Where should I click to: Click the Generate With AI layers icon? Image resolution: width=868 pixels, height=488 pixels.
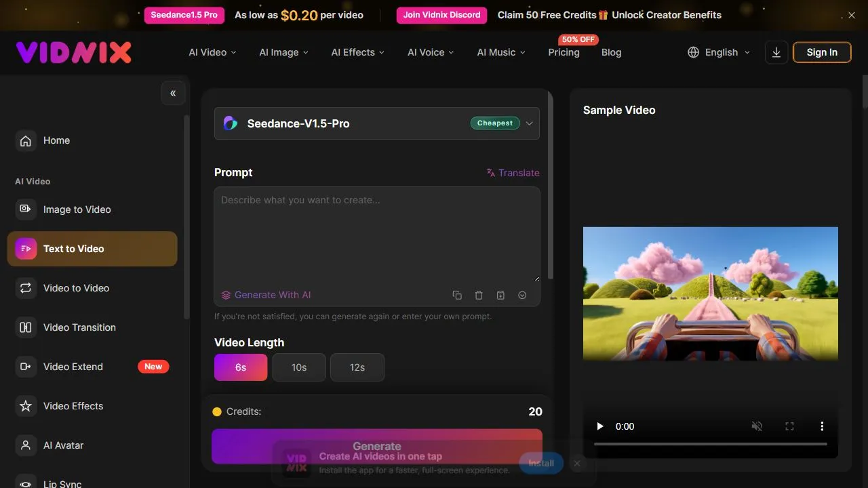click(226, 295)
